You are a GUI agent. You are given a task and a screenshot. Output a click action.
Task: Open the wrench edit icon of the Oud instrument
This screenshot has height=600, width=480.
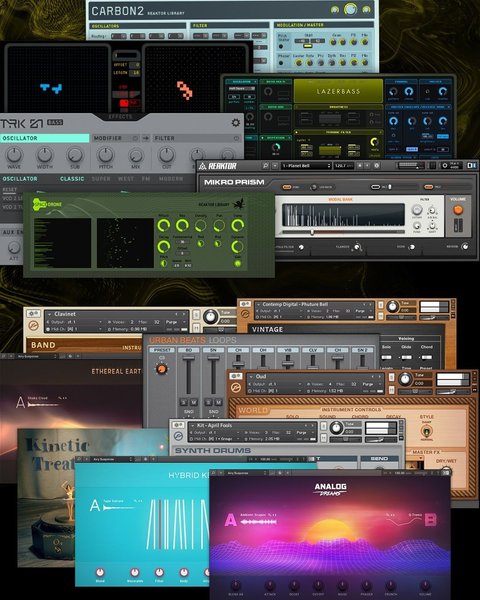pyautogui.click(x=236, y=376)
